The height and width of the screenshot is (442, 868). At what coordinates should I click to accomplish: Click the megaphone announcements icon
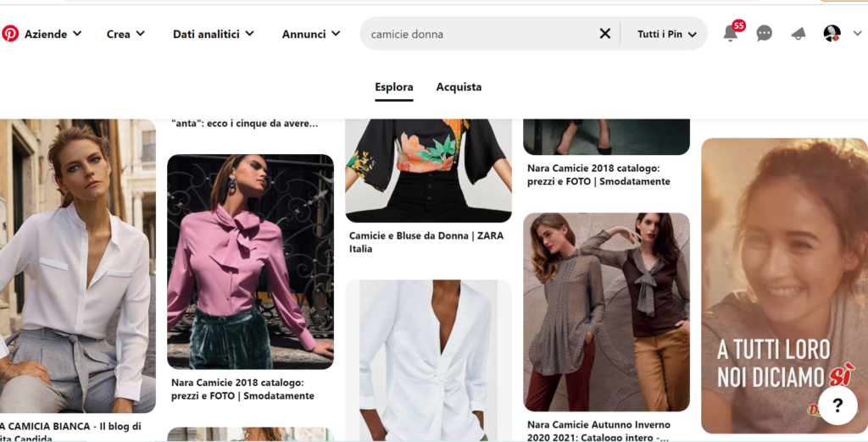click(x=798, y=34)
